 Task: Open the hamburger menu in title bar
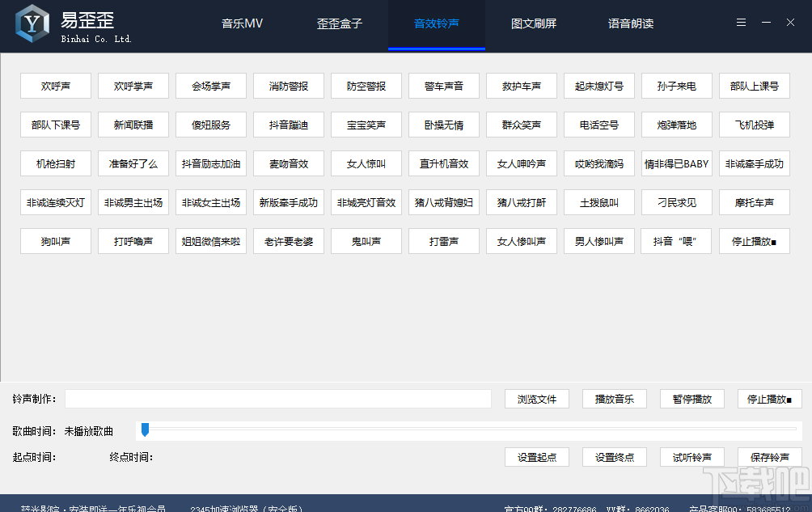[741, 22]
